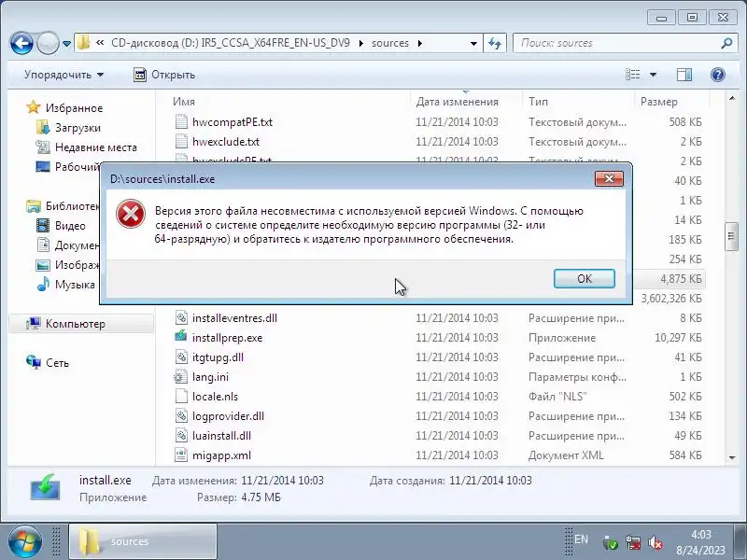747x560 pixels.
Task: Toggle the preview pane icon
Action: coord(684,75)
